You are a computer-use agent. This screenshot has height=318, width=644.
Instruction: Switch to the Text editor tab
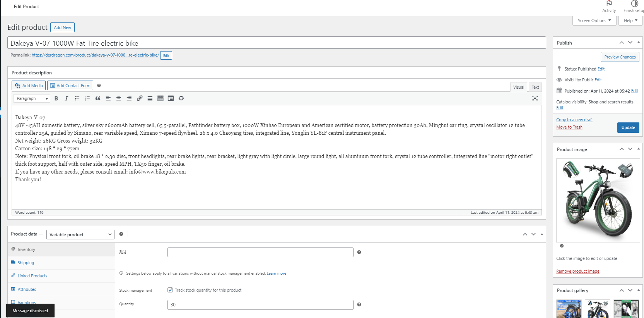[x=535, y=87]
